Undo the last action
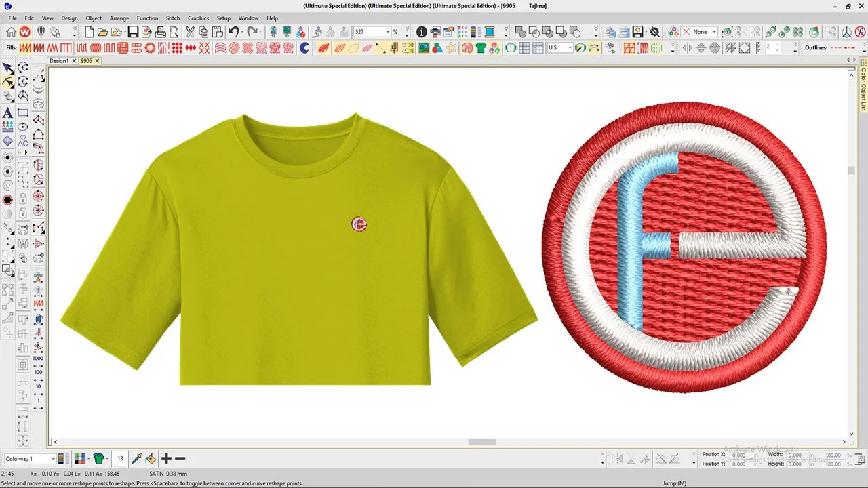868x488 pixels. (x=235, y=32)
